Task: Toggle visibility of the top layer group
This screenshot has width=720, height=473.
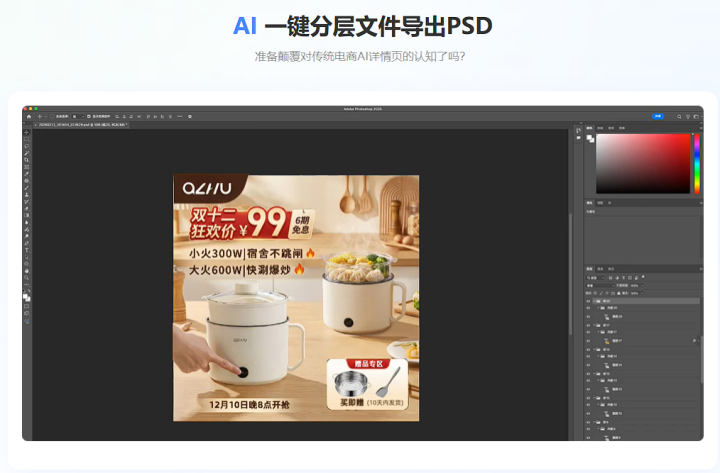Action: coord(588,300)
